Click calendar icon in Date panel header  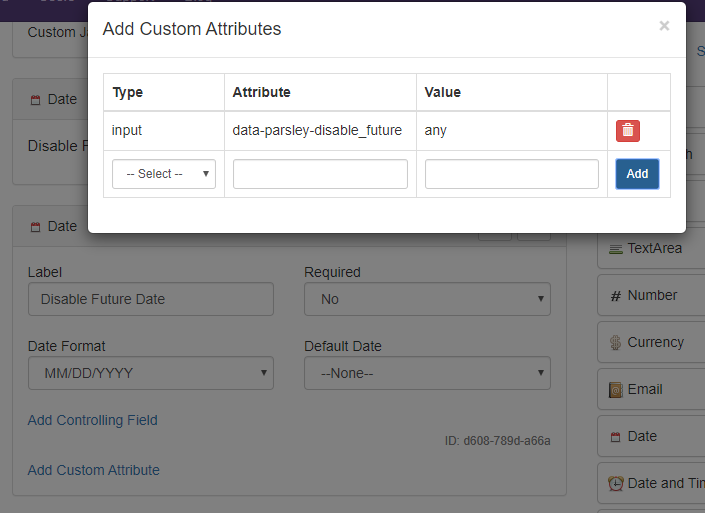pos(36,227)
